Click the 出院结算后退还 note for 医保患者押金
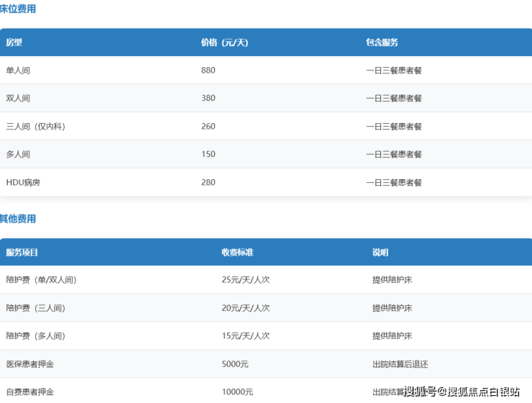 [x=400, y=364]
